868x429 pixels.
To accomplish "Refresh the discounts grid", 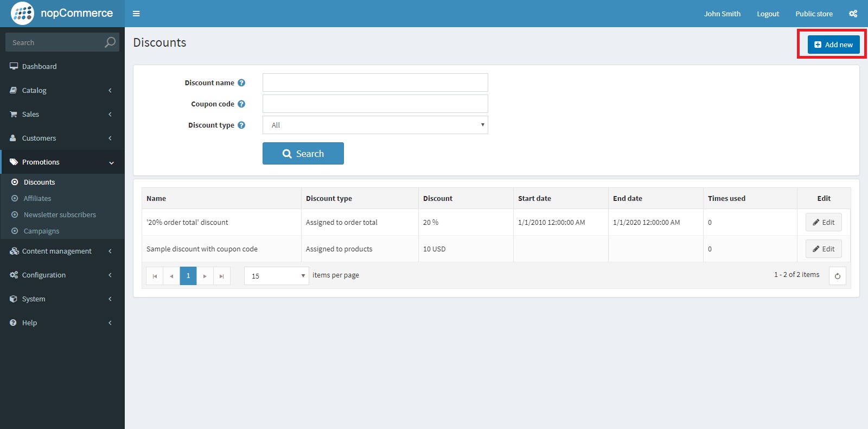I will (x=838, y=276).
